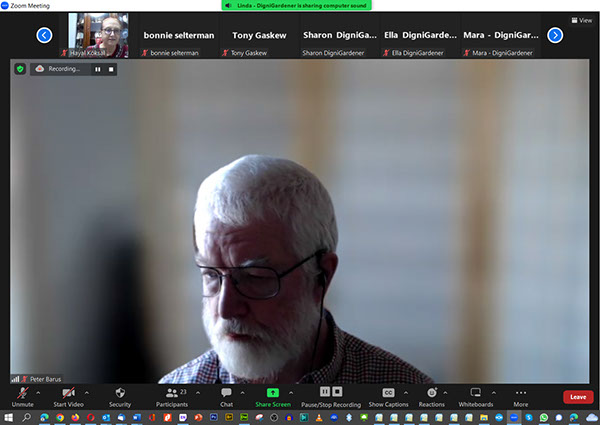Open share options arrow beside Share Screen

pos(291,393)
